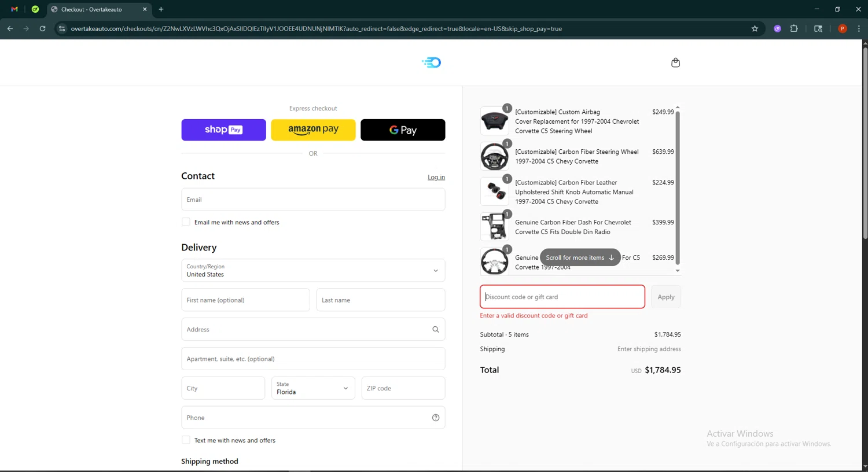Click the Overtakeauto store logo
Viewport: 868px width, 472px height.
click(x=432, y=62)
